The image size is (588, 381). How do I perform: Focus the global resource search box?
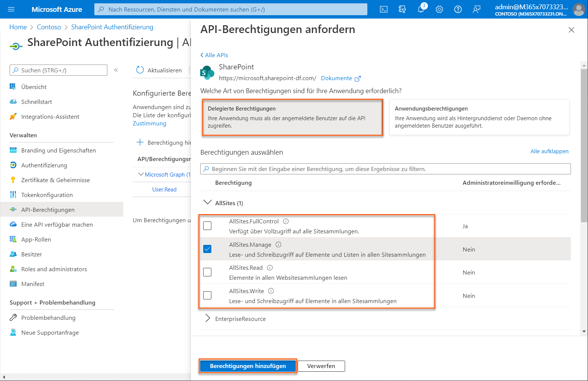[231, 9]
